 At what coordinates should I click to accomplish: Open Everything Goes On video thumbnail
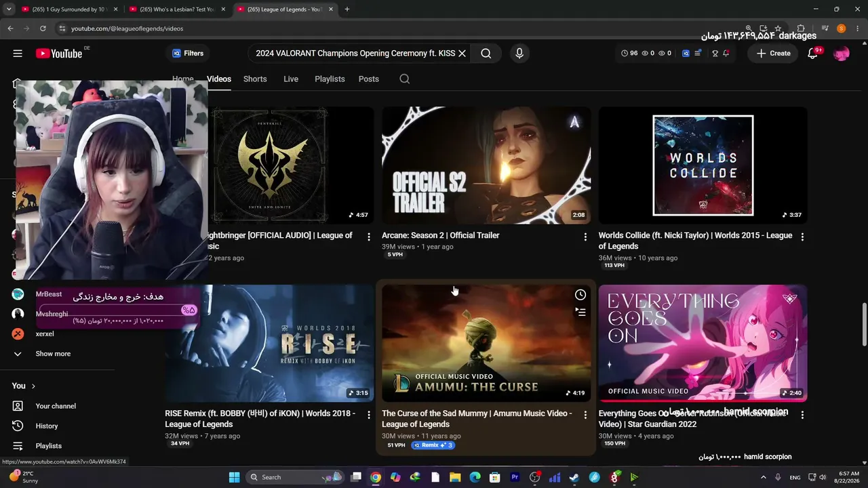point(703,344)
